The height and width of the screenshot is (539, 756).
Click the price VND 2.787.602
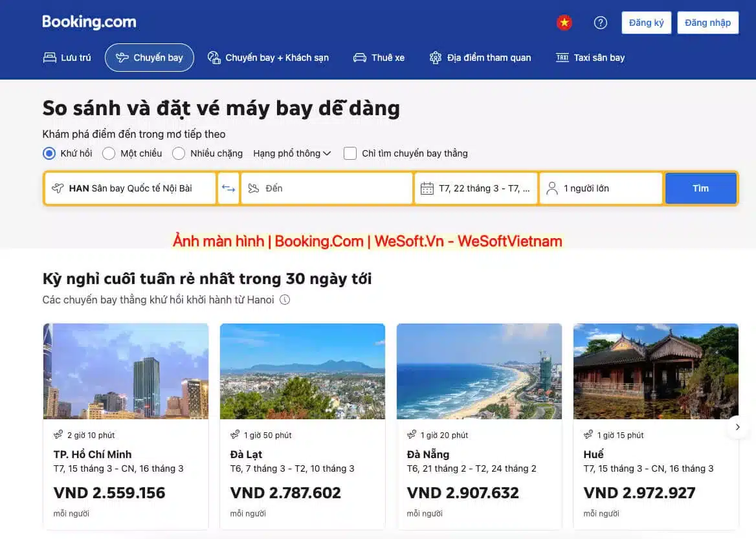[285, 492]
